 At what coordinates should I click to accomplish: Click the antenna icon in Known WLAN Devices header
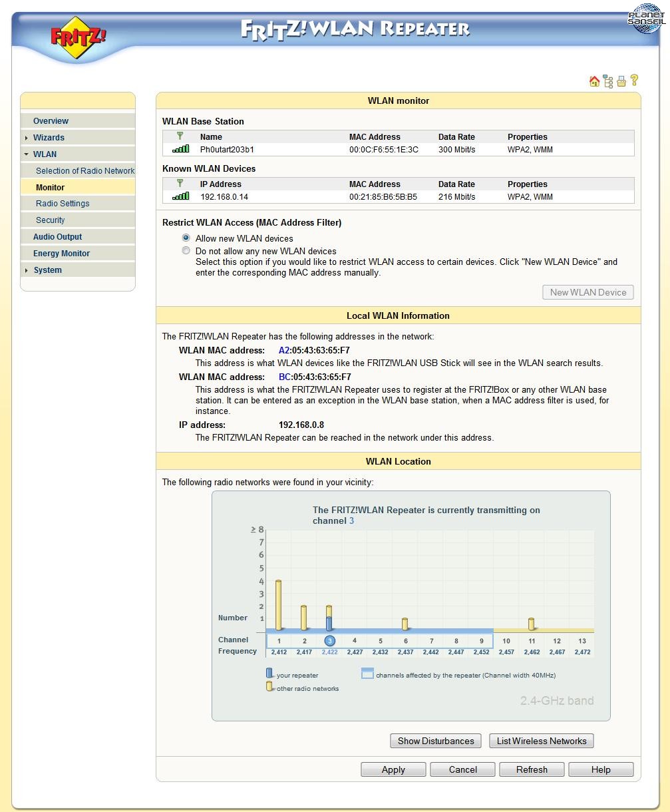coord(180,184)
